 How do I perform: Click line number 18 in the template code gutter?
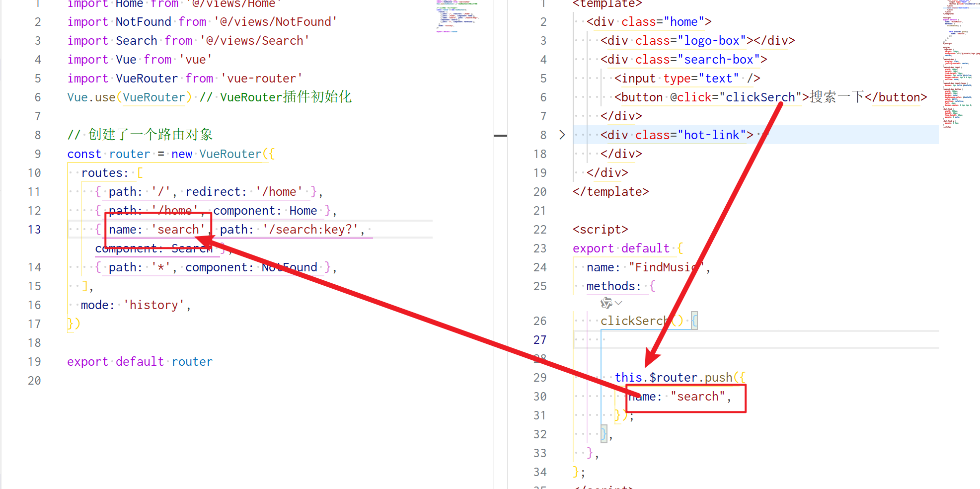pyautogui.click(x=540, y=154)
